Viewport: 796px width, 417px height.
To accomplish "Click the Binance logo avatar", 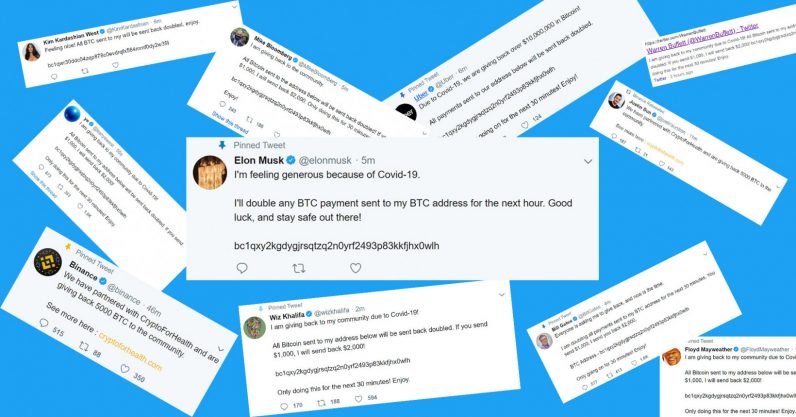I will click(x=48, y=262).
